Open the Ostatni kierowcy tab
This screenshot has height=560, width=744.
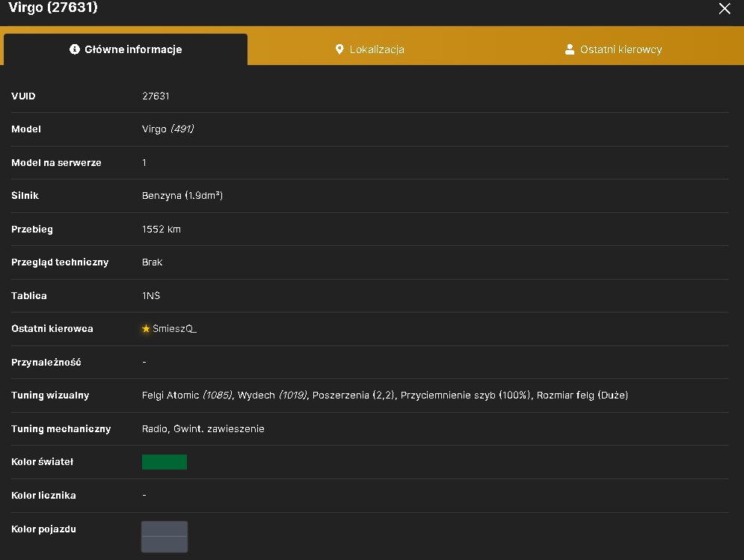click(x=613, y=49)
